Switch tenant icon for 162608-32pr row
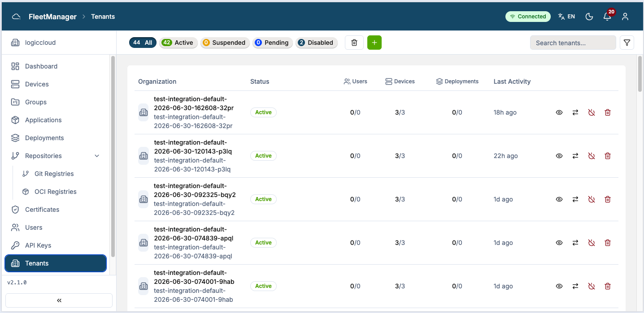644x313 pixels. coord(575,112)
